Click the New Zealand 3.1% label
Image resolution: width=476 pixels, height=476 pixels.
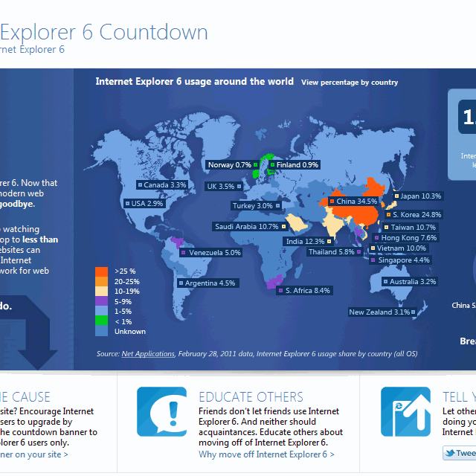coord(382,312)
